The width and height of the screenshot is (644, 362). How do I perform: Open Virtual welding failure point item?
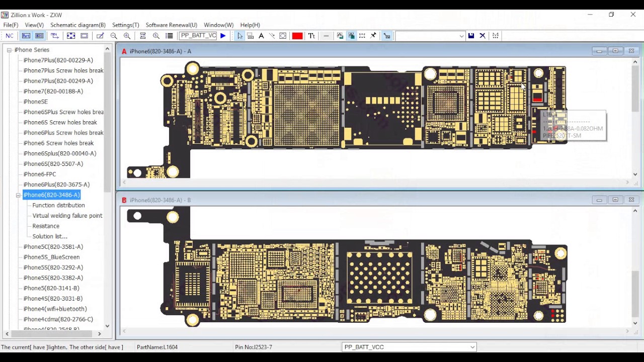click(67, 216)
